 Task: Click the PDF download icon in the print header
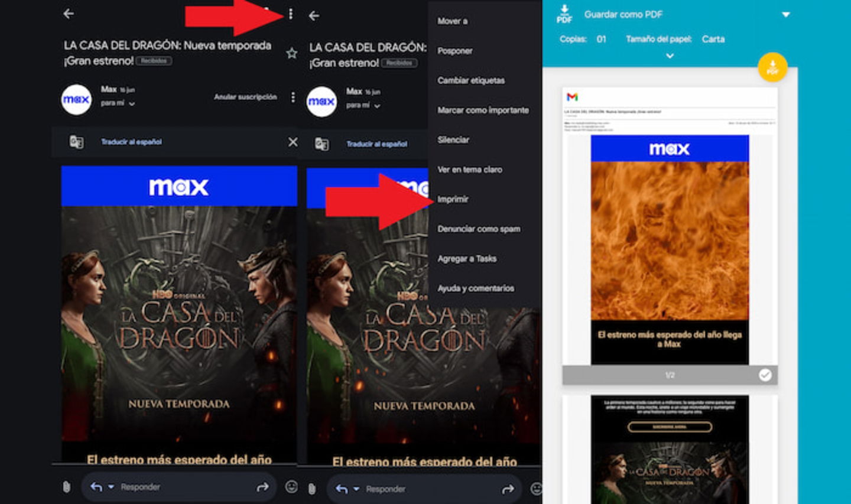(564, 14)
